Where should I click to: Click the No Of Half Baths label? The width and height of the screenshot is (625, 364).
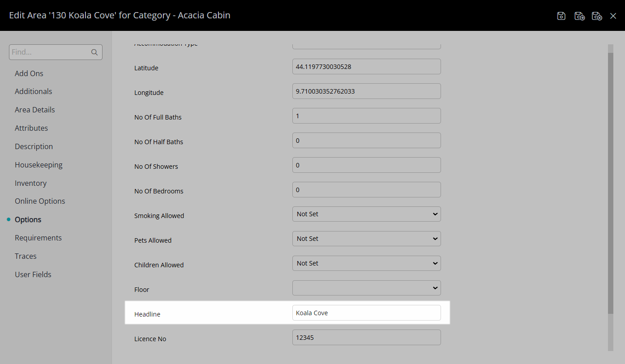coord(159,142)
